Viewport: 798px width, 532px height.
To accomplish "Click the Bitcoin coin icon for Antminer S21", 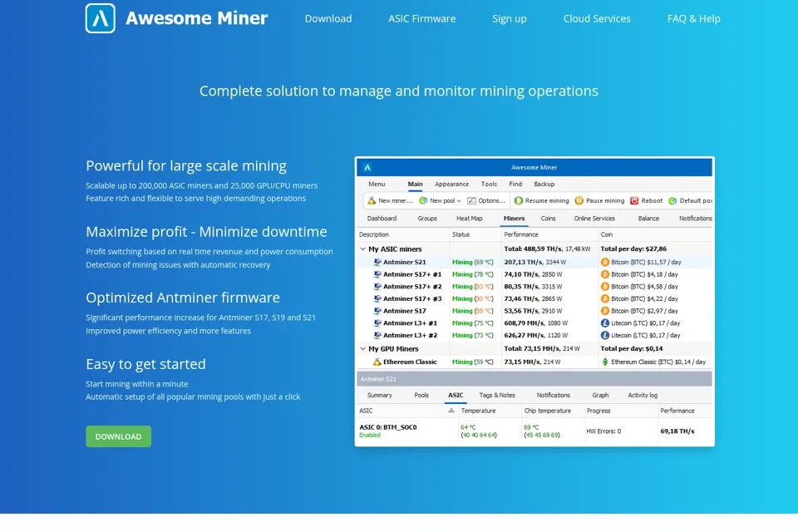I will click(x=605, y=262).
